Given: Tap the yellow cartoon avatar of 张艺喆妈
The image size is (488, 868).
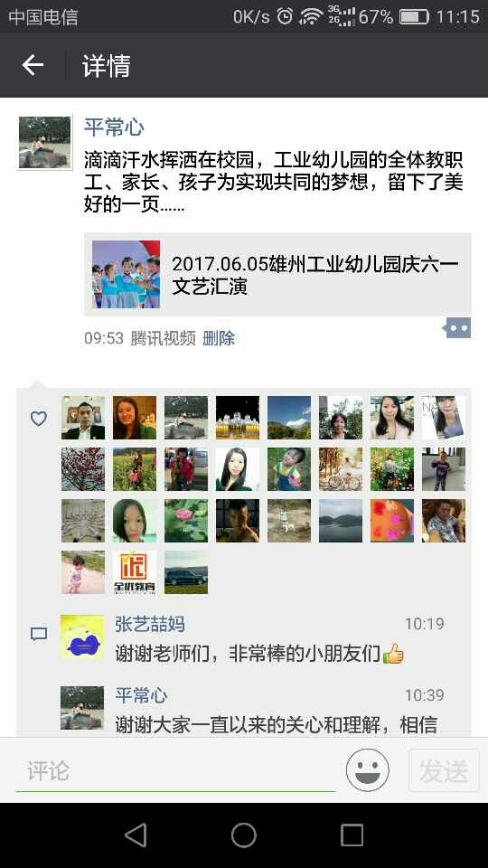Looking at the screenshot, I should [82, 637].
